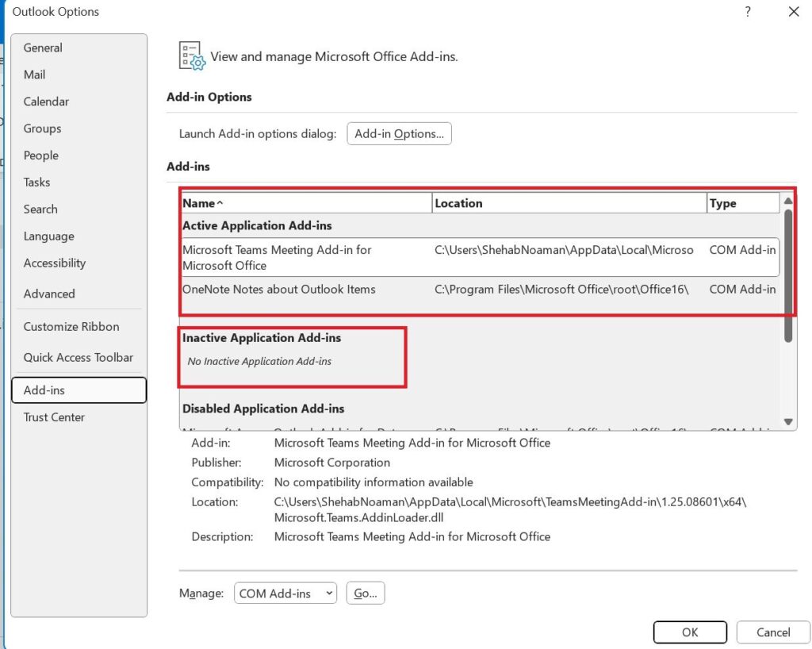Click the add-ins list scroll up arrow

coord(788,202)
